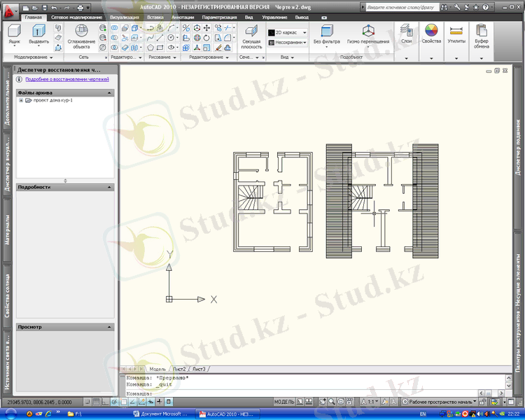Screen dimensions: 525x420
Task: Collapse the Подробности section
Action: click(108, 188)
